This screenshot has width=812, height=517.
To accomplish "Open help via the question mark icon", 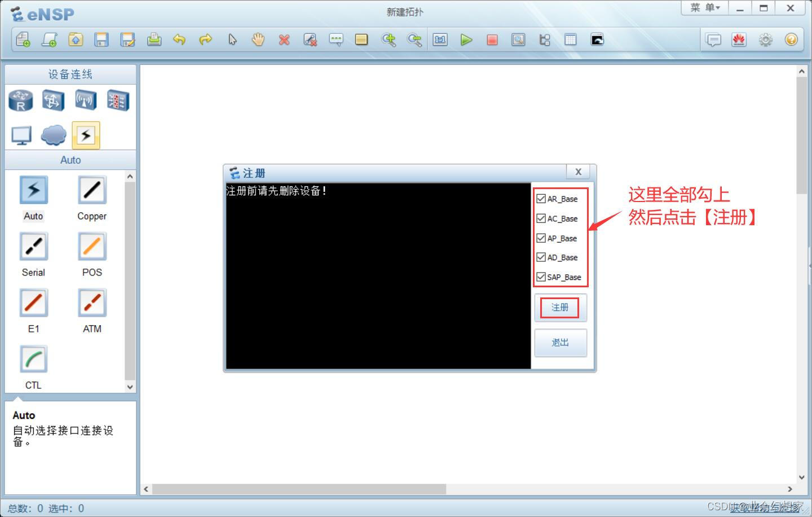I will click(x=791, y=40).
